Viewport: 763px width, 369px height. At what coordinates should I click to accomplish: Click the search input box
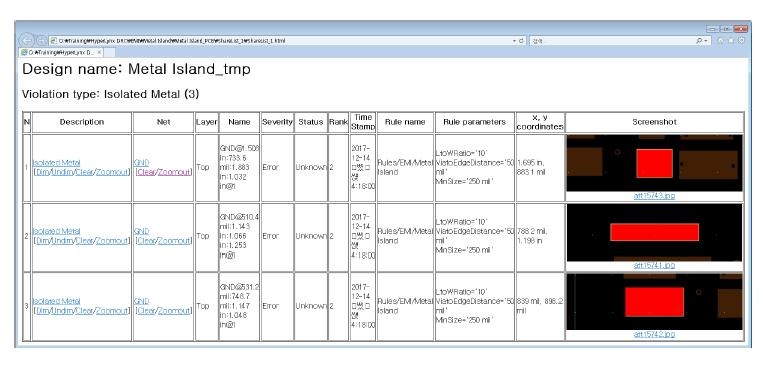613,41
